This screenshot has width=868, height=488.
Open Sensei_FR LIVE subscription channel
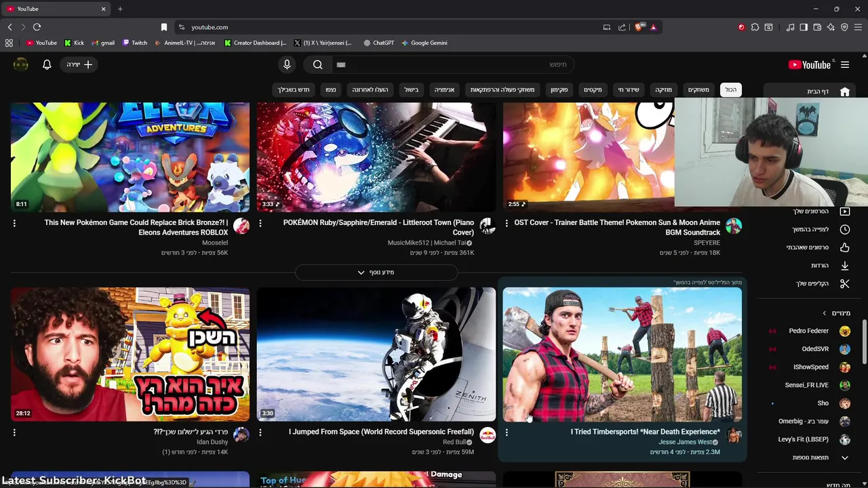808,385
